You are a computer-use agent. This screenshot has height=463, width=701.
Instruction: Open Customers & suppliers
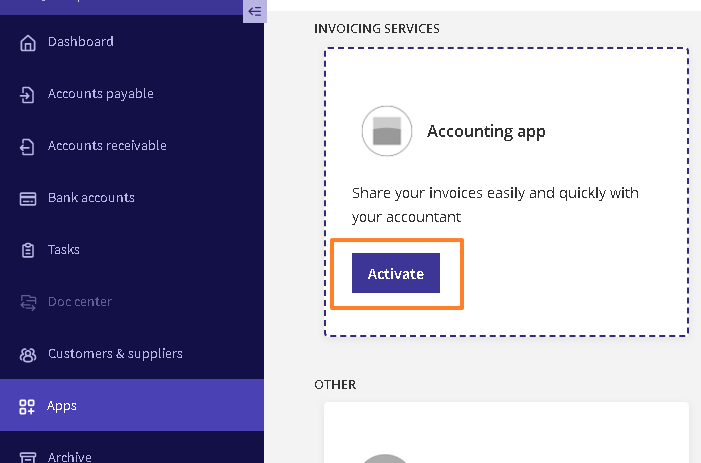132,354
